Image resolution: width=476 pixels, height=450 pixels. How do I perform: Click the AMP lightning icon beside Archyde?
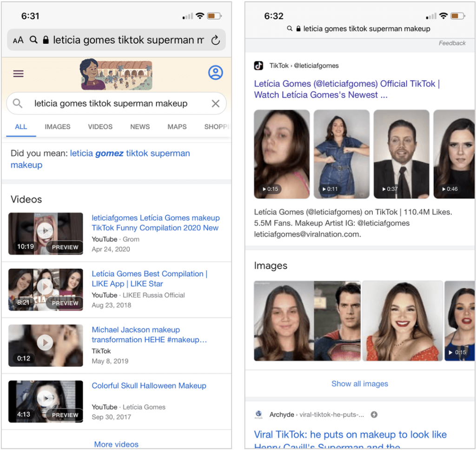374,415
